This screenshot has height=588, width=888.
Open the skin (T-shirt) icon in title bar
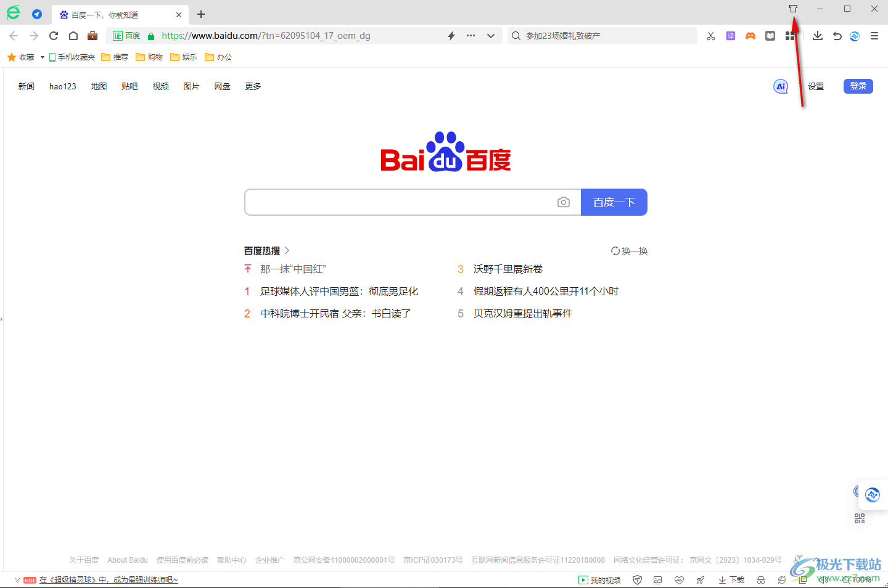click(x=793, y=9)
